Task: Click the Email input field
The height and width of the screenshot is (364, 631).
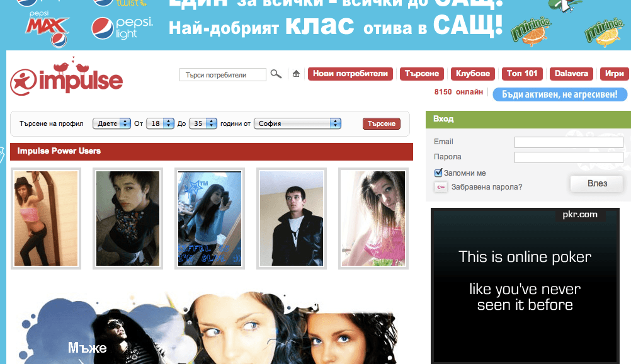Action: [x=568, y=142]
